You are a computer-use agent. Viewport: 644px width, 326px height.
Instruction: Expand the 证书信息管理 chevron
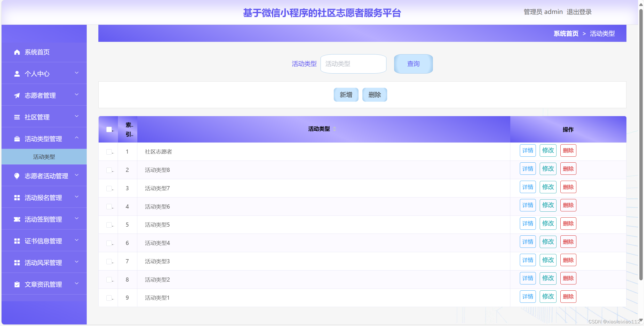(77, 240)
